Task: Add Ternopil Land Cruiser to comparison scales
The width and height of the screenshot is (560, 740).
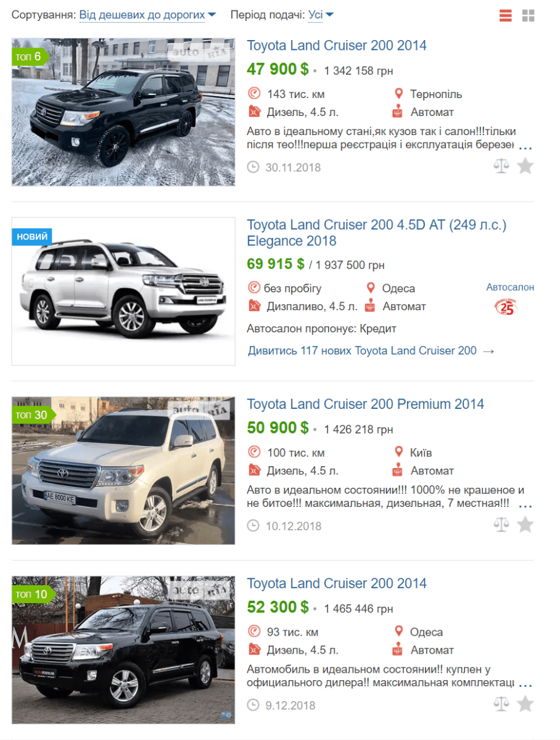Action: (x=501, y=166)
